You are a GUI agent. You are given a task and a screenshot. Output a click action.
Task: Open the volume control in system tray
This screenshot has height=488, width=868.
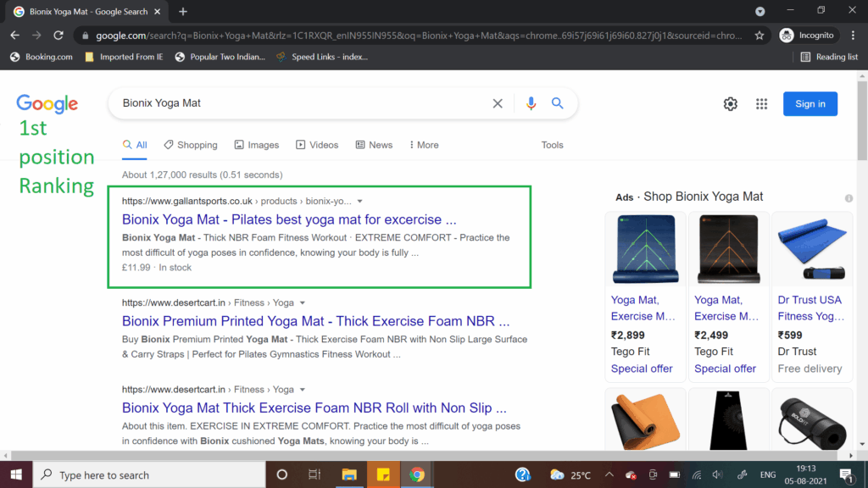click(x=717, y=474)
